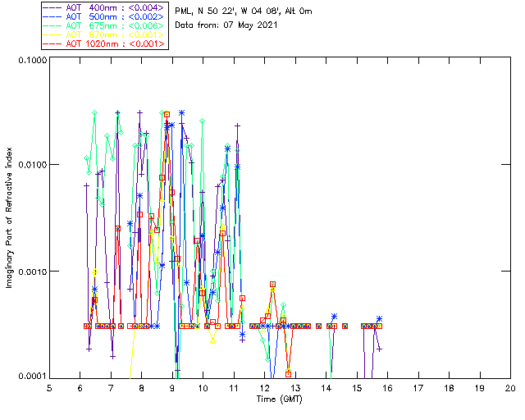Click the x-axis tick label 10

coord(203,388)
